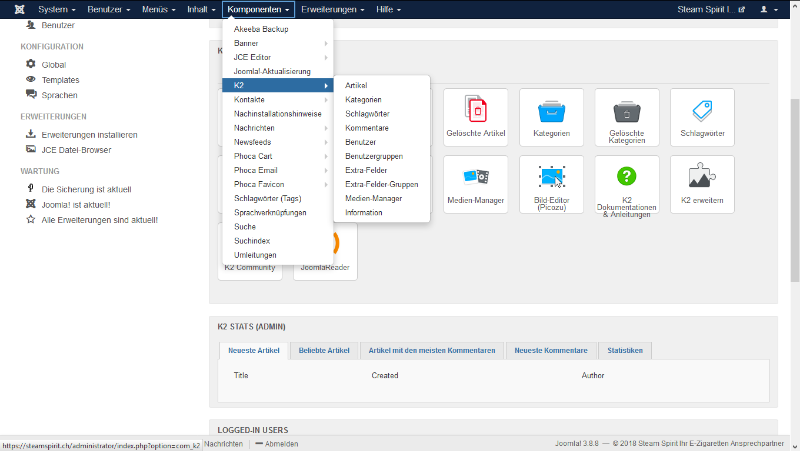Choose Extra-Felder-Gruppen in K2 submenu

point(382,184)
